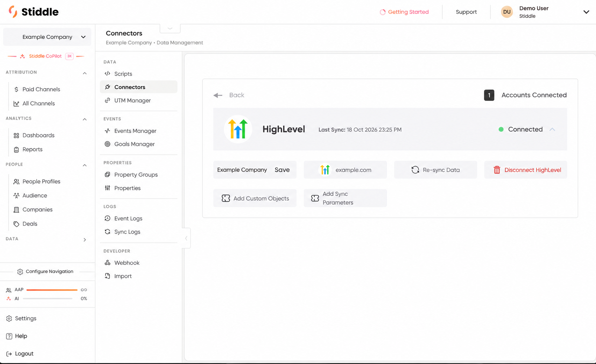Open the Example Company workspace dropdown
Screen dimensions: 596x364
click(47, 37)
